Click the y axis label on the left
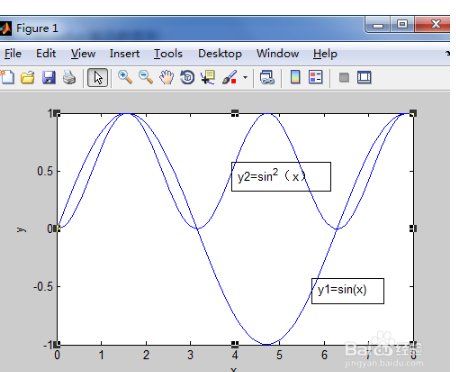 [x=21, y=229]
